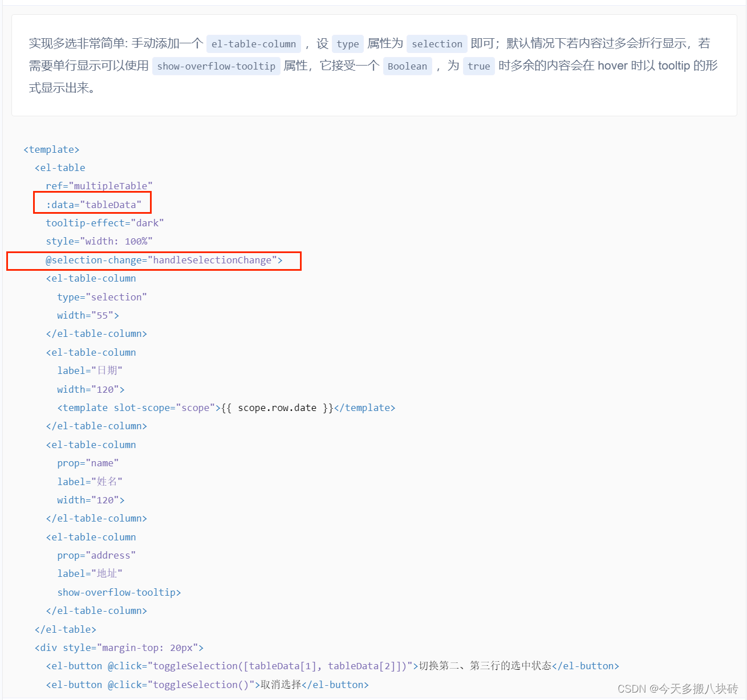
Task: Click the type="selection" attribute in code
Action: pos(102,296)
